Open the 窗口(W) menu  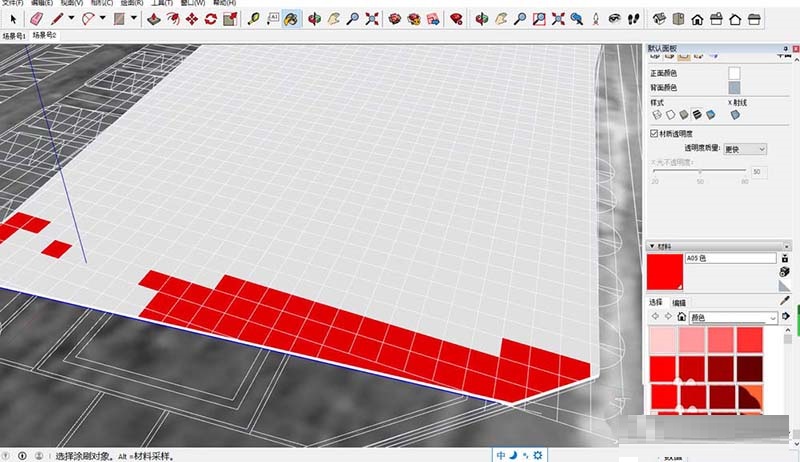point(192,3)
